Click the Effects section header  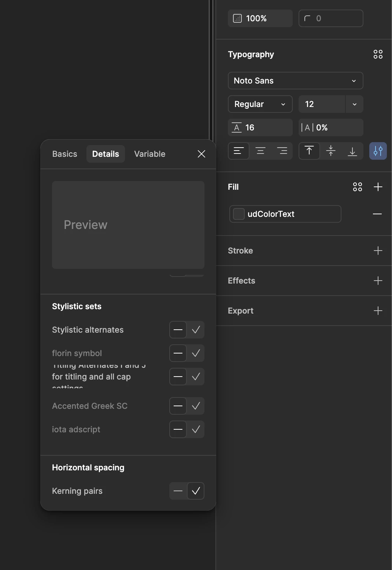241,281
